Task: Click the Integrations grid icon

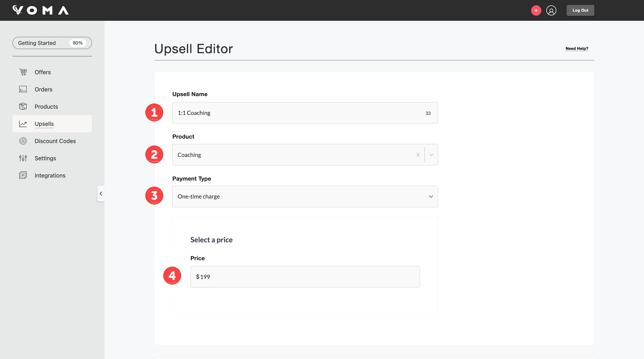Action: 23,175
